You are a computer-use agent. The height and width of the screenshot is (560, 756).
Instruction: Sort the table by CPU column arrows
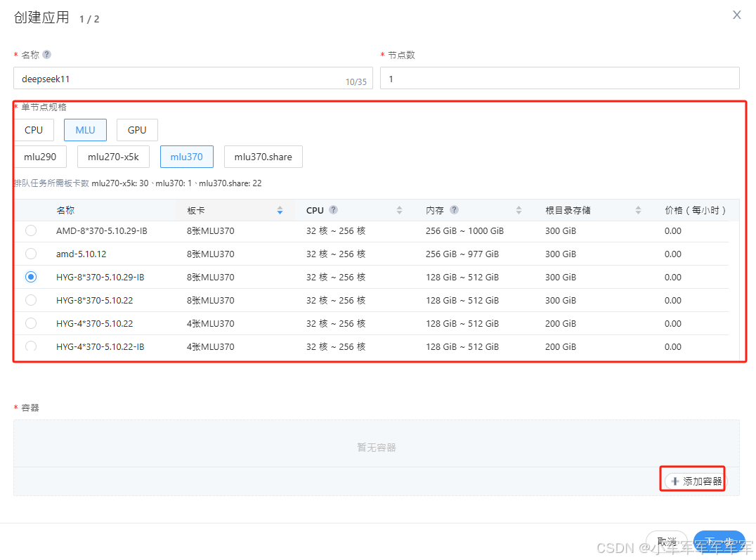(x=399, y=210)
